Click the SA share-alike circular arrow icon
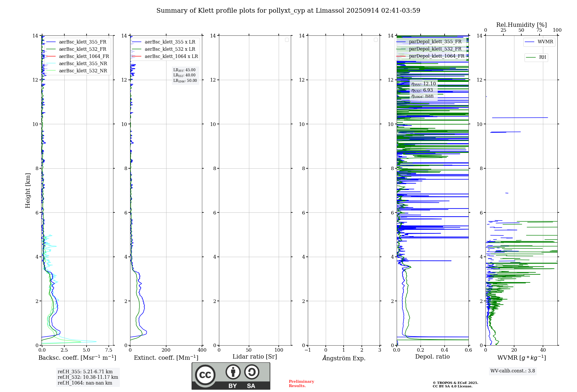577x392 pixels. [x=252, y=372]
